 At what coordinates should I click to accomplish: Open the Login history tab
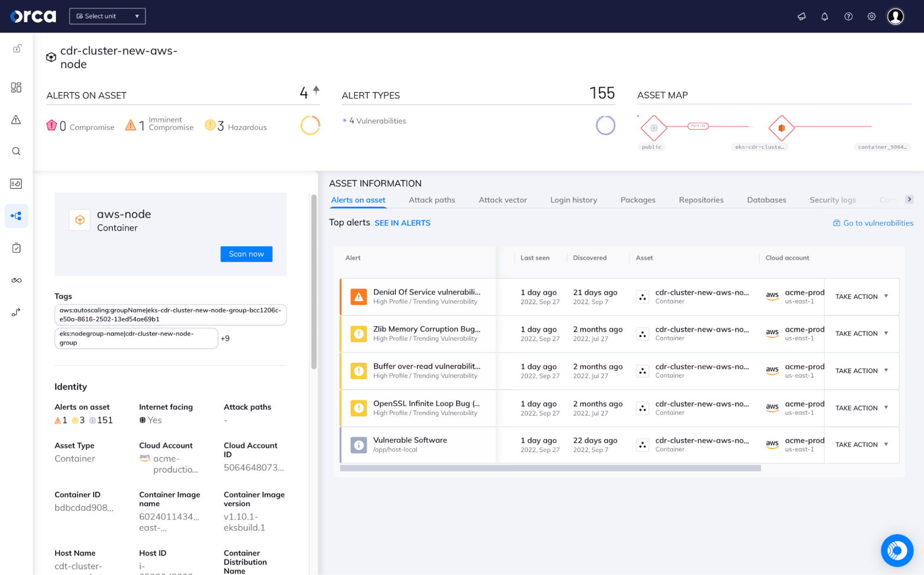click(573, 200)
